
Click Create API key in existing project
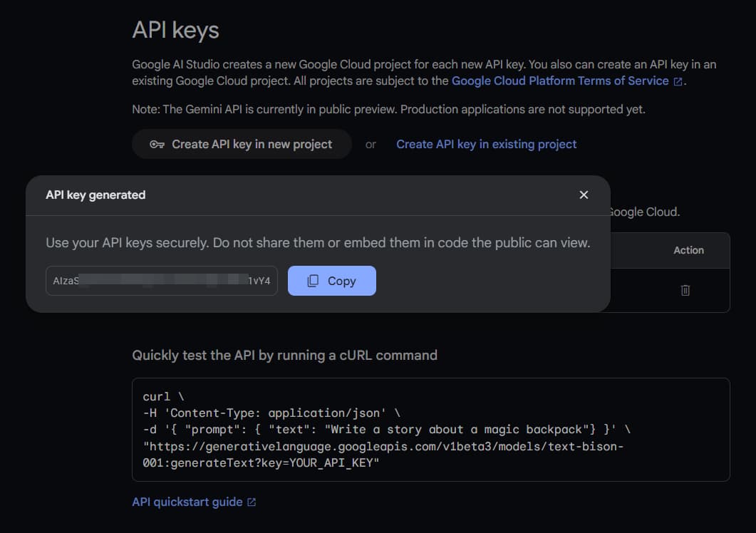[x=486, y=144]
